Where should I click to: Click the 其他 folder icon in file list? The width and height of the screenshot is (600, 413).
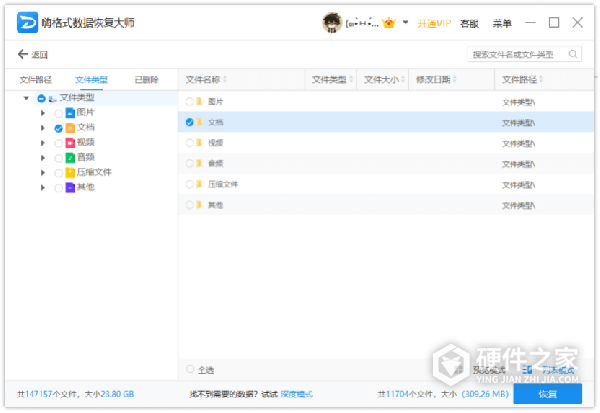click(x=199, y=205)
